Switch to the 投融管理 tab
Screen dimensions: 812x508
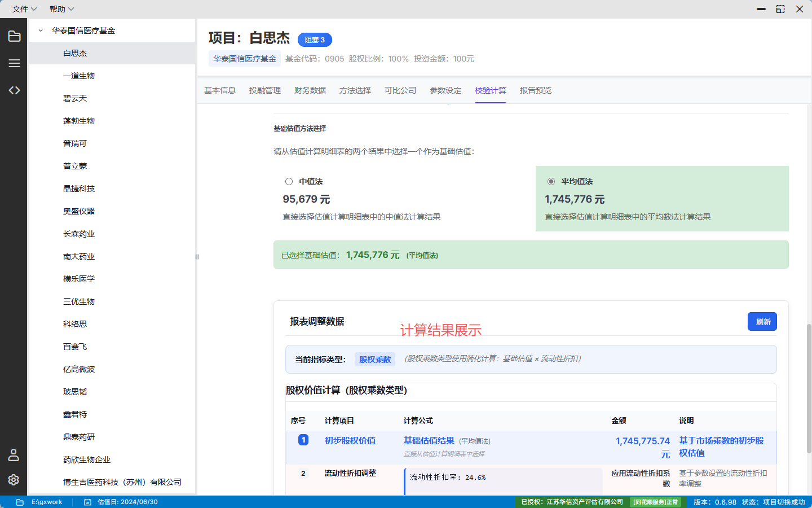pos(265,90)
